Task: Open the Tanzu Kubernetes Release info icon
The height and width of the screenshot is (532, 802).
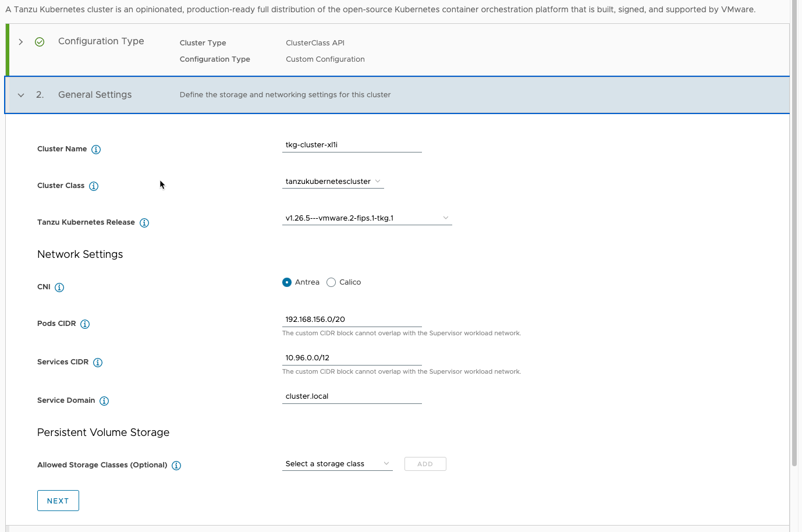Action: click(144, 223)
